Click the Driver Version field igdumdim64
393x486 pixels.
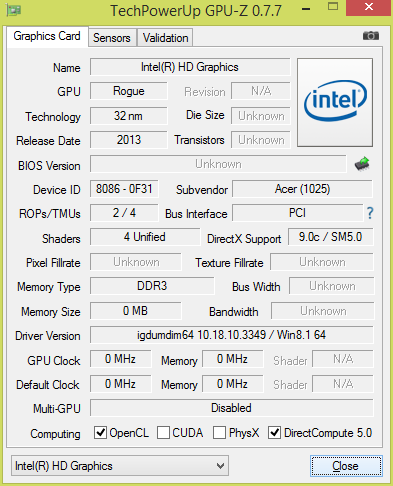[231, 335]
